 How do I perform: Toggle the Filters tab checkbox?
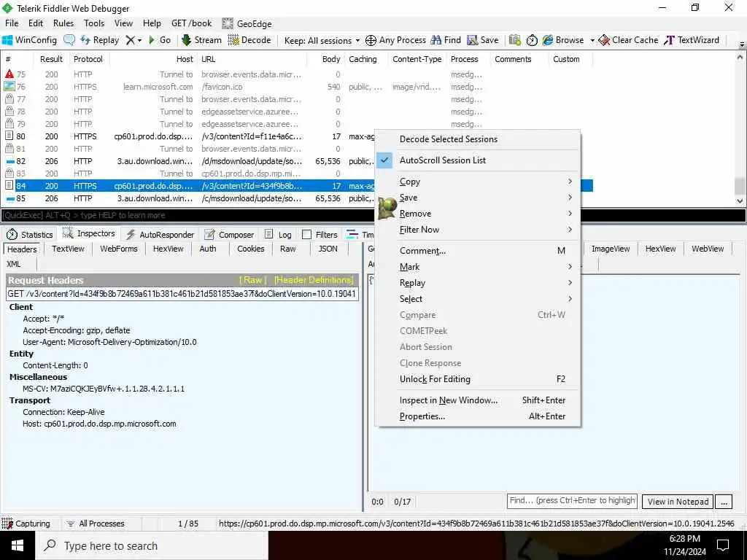tap(307, 234)
